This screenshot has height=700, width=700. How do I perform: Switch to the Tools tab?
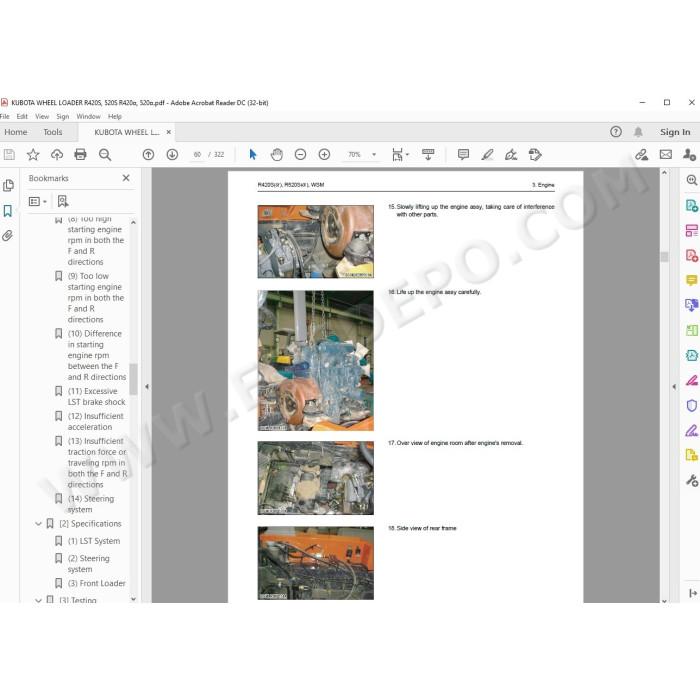[x=53, y=132]
